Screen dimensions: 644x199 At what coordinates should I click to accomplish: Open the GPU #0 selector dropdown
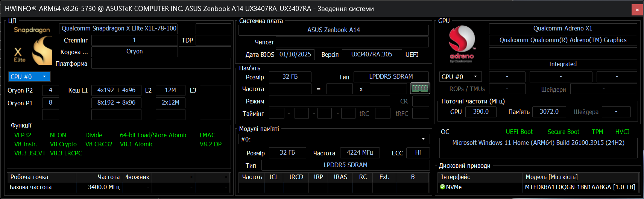click(x=460, y=77)
